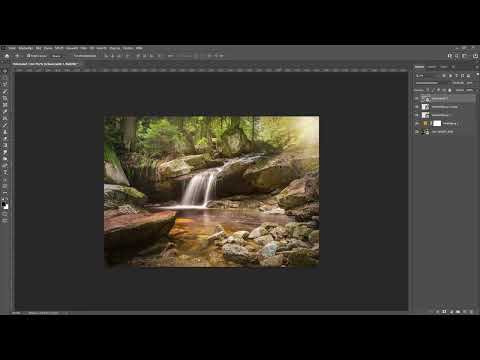Viewport: 480px width, 360px height.
Task: Click the waterfall image on canvas
Action: (212, 192)
